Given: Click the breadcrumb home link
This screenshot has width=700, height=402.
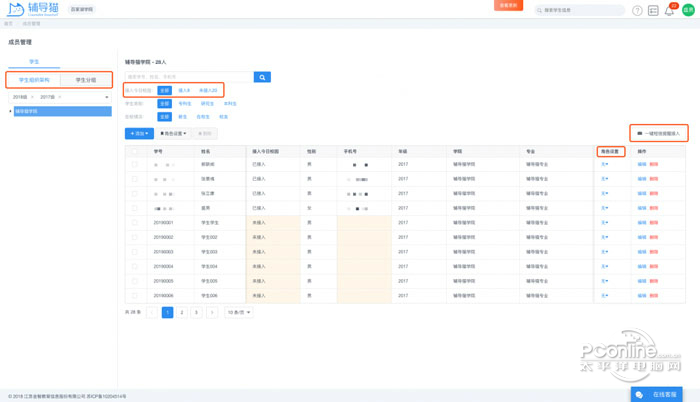Looking at the screenshot, I should click(x=8, y=24).
